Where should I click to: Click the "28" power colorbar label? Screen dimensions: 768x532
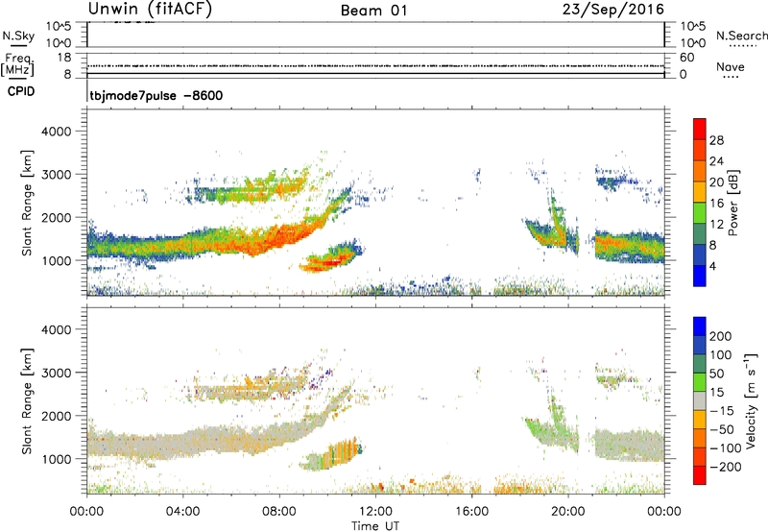(716, 140)
